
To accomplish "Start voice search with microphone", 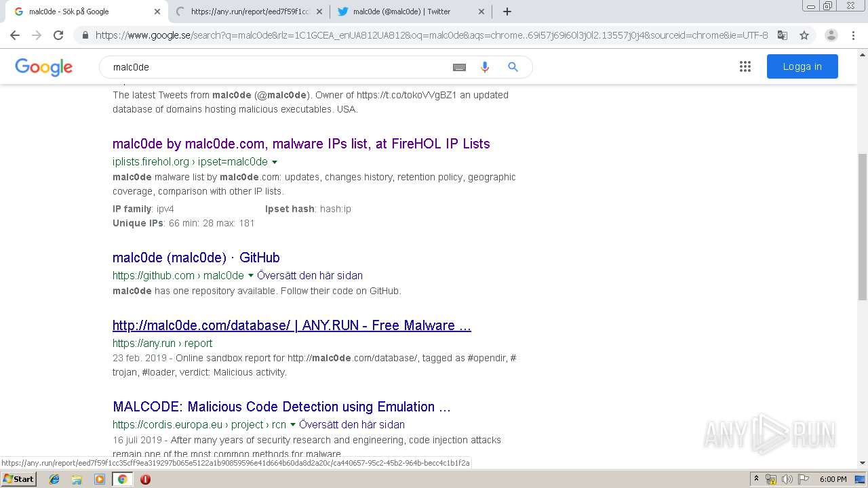I will click(484, 67).
